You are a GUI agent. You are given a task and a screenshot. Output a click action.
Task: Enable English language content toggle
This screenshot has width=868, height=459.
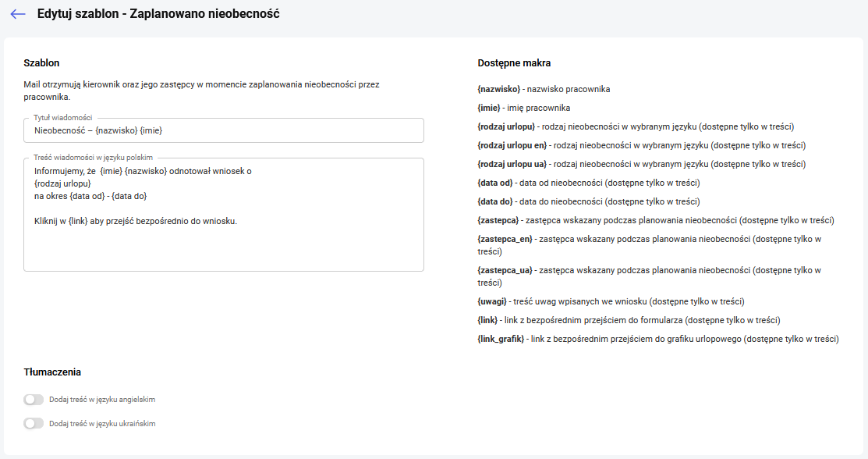click(x=34, y=400)
